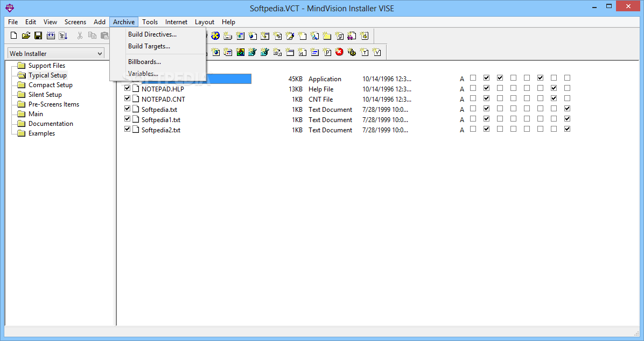Viewport: 644px width, 341px height.
Task: Click the scissors Cut icon
Action: (x=80, y=35)
